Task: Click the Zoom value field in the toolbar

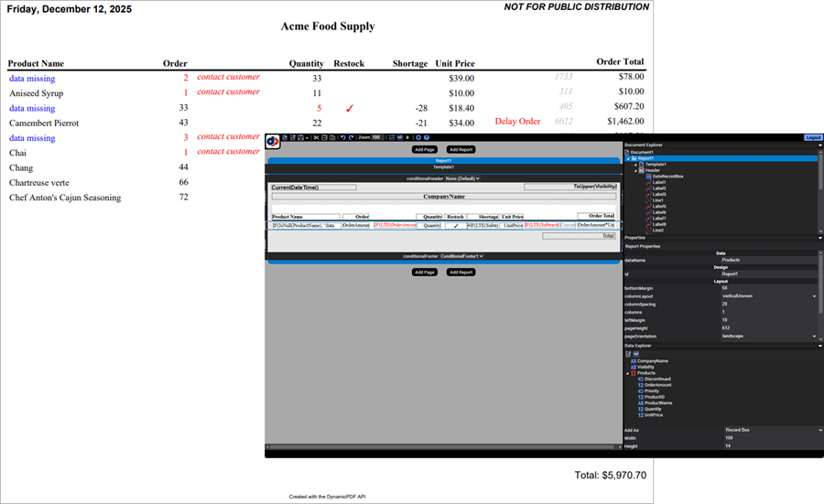Action: coord(375,137)
